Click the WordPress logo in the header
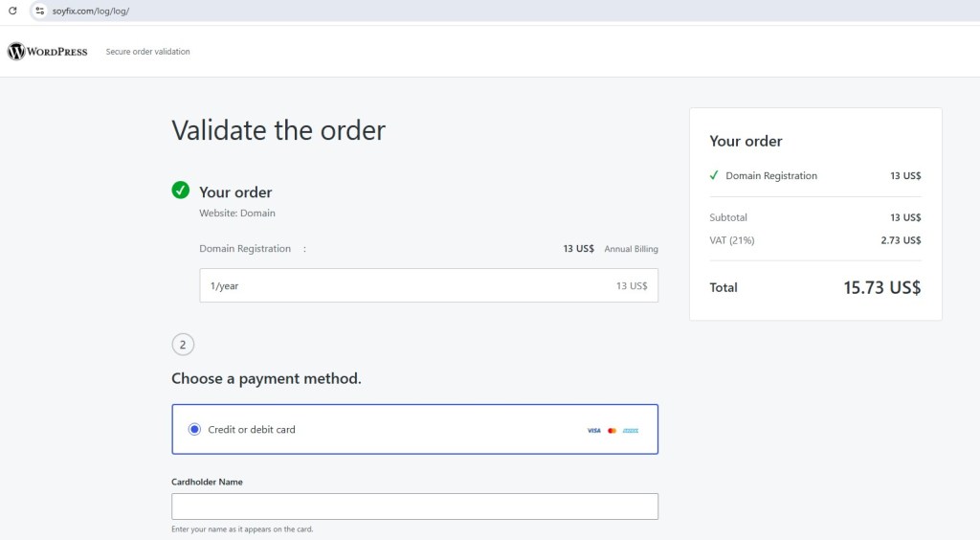This screenshot has width=980, height=540. pyautogui.click(x=48, y=52)
